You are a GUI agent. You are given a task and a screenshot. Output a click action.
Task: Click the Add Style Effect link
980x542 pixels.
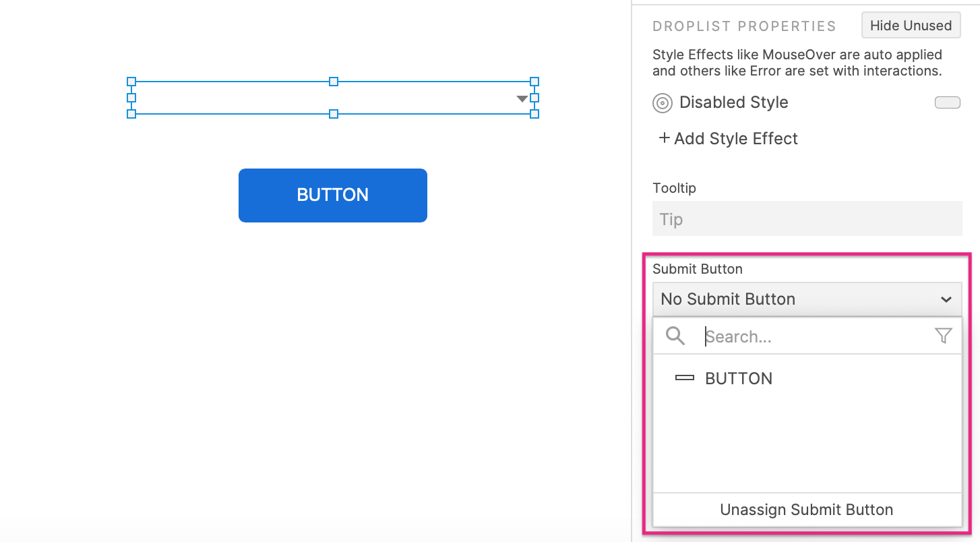click(x=728, y=138)
